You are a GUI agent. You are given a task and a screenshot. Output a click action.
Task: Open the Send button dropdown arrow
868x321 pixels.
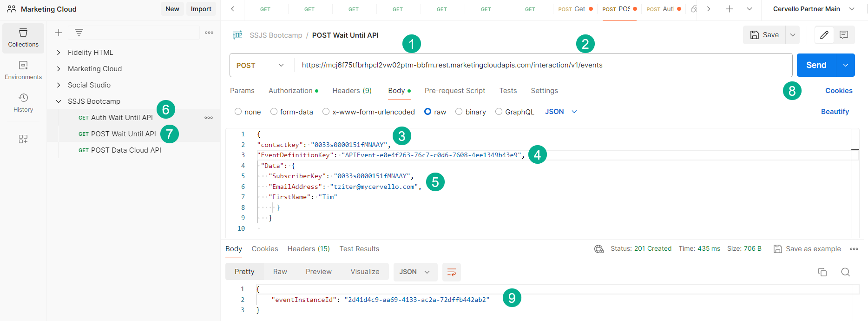846,65
